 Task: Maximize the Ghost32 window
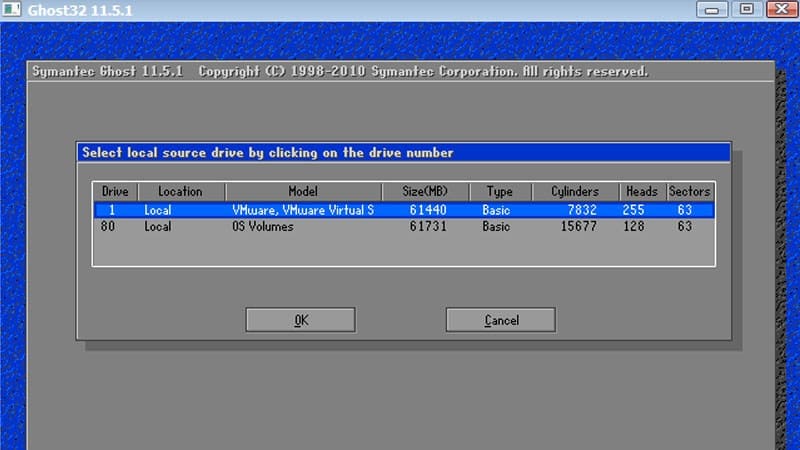[x=746, y=9]
